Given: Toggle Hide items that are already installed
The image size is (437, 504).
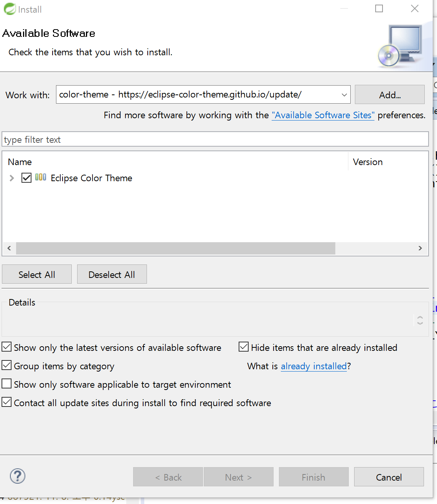Looking at the screenshot, I should (x=244, y=347).
